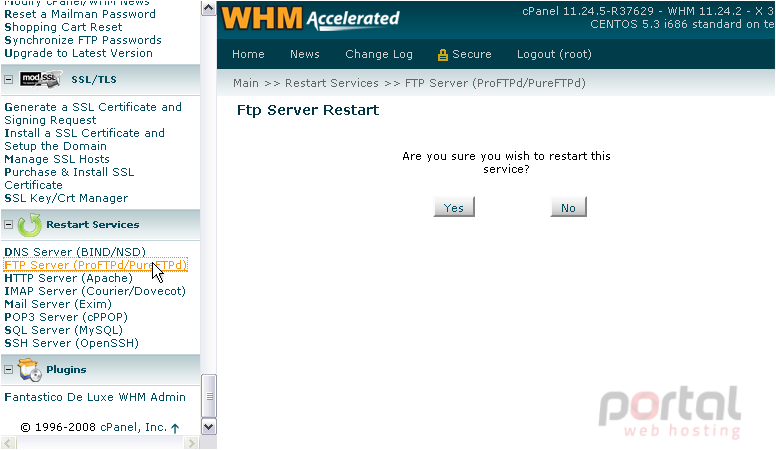Screen dimensions: 776x450
Task: Select SQL Server (MySQL) restart link
Action: [63, 330]
